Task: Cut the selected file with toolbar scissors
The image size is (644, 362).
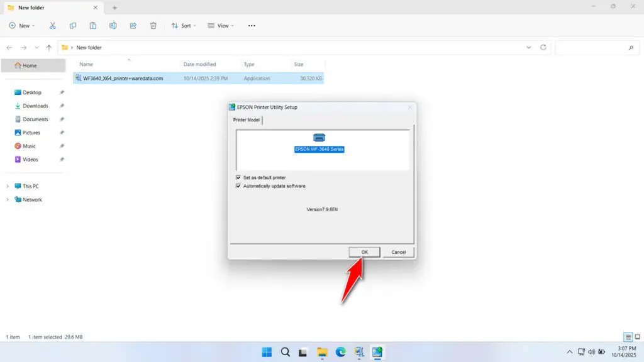Action: pyautogui.click(x=53, y=25)
